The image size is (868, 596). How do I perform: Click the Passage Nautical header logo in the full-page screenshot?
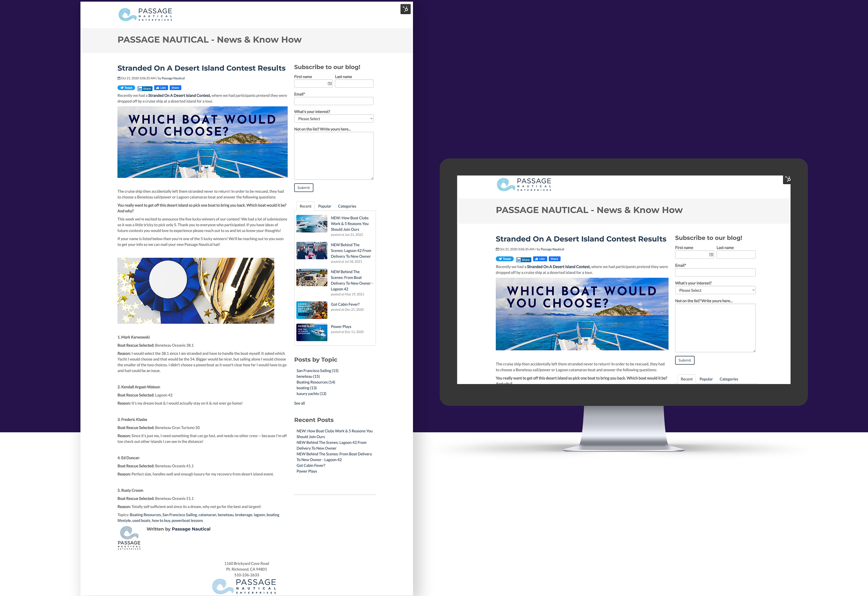point(146,14)
